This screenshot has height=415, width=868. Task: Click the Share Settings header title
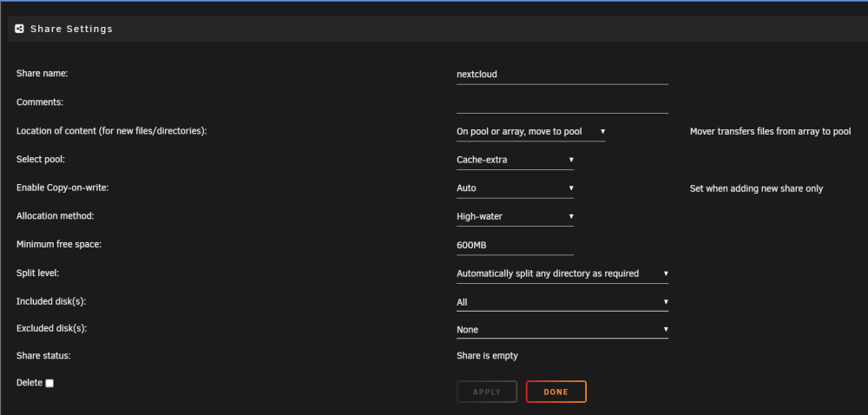[71, 29]
